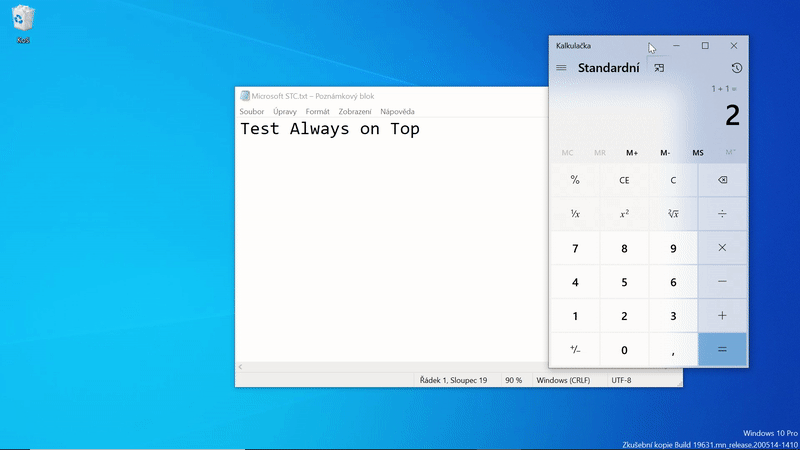Image resolution: width=800 pixels, height=450 pixels.
Task: Click the Notepad horizontal scrollbar left arrow
Action: pyautogui.click(x=240, y=367)
